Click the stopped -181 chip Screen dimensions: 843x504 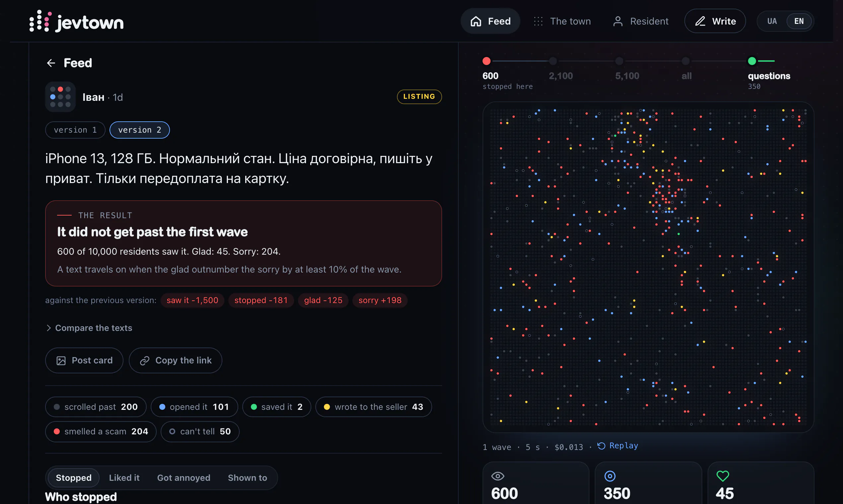click(x=261, y=300)
